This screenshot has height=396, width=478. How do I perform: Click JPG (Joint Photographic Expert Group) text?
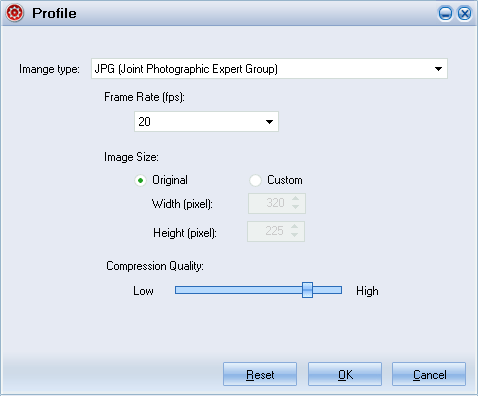186,69
